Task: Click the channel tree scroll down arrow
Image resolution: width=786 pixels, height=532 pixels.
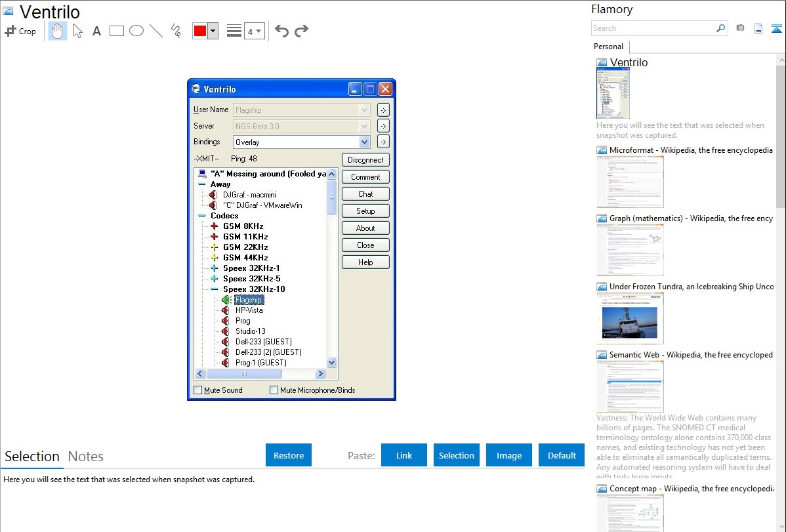Action: tap(331, 363)
